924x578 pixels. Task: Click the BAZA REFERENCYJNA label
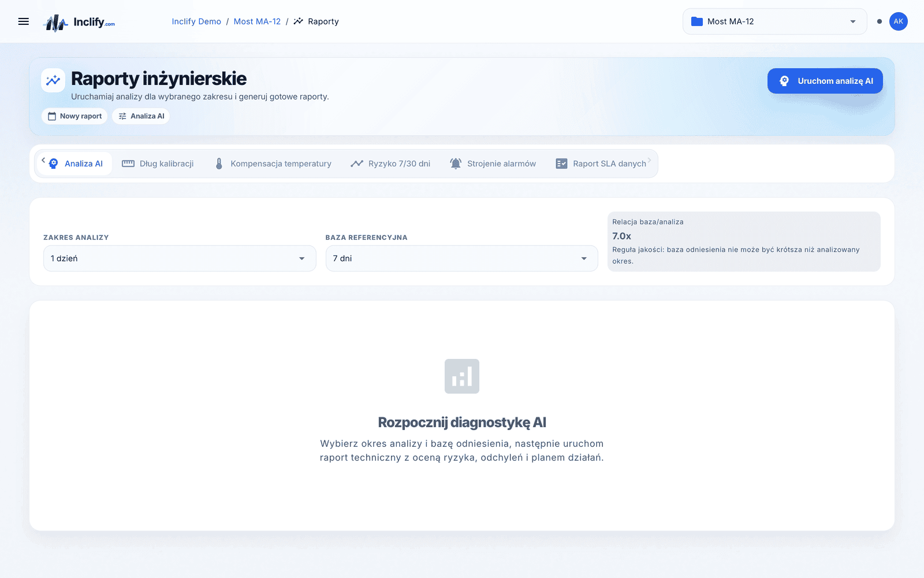point(367,238)
